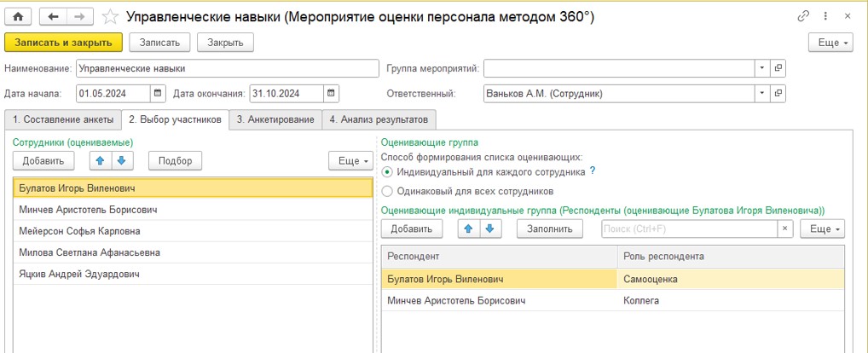The height and width of the screenshot is (353, 868).
Task: Copy link to this form icon
Action: pos(803,16)
